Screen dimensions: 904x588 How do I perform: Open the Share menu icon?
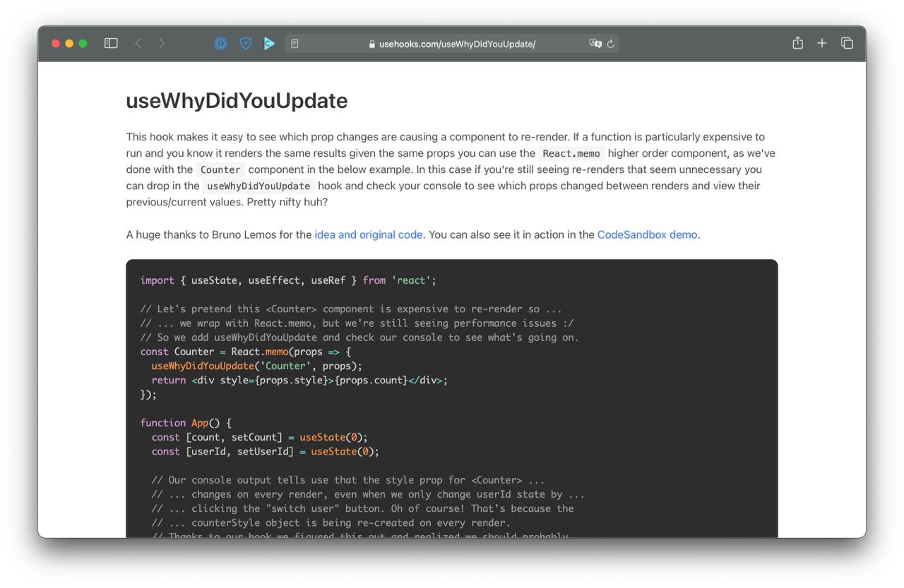(x=797, y=43)
